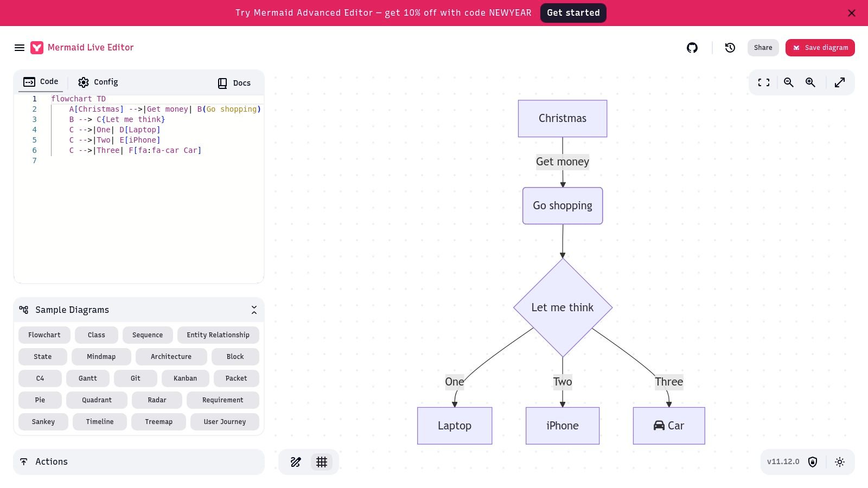Zoom out of the diagram

(x=789, y=82)
